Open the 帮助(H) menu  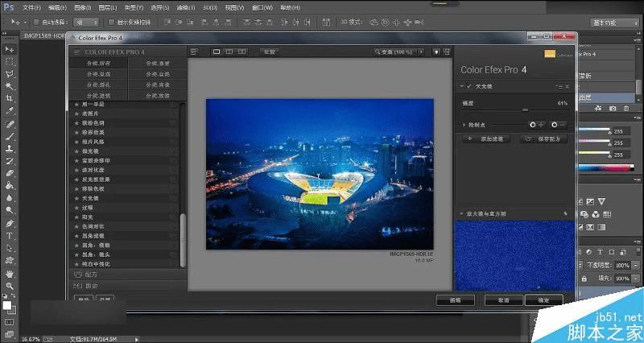tap(290, 7)
